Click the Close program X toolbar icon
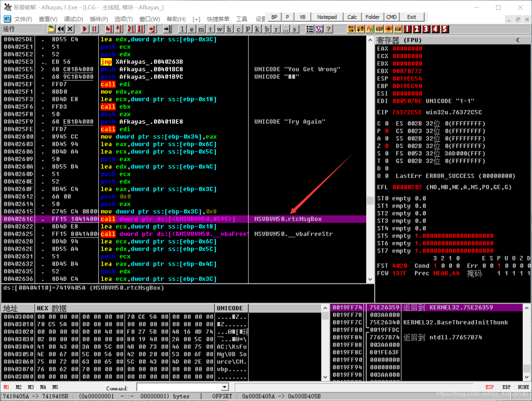532x401 pixels. (x=70, y=29)
